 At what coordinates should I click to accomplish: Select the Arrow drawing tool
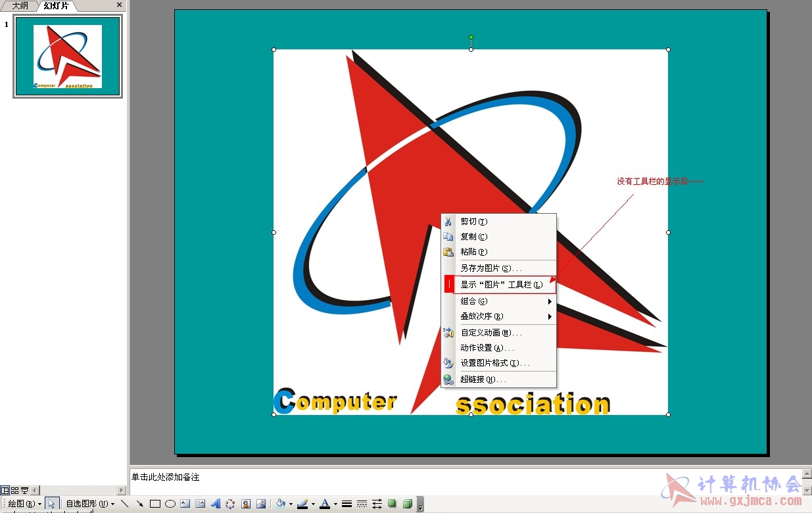140,504
